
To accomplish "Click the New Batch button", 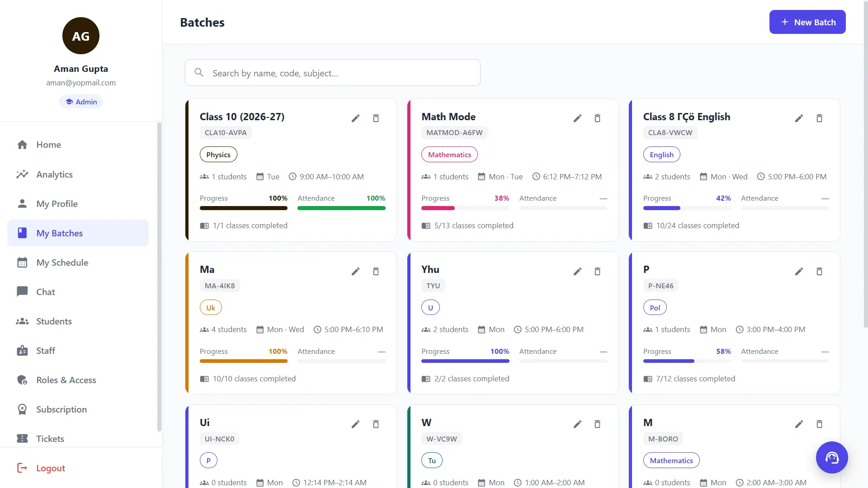I will point(807,22).
